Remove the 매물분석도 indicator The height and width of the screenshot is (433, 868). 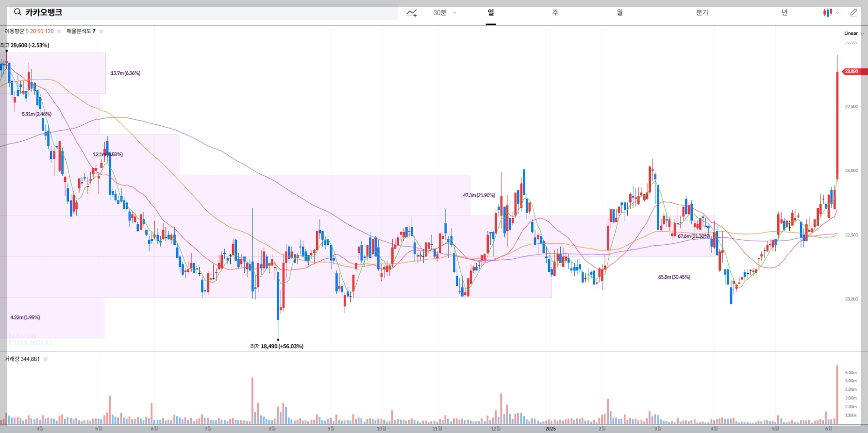coord(101,31)
